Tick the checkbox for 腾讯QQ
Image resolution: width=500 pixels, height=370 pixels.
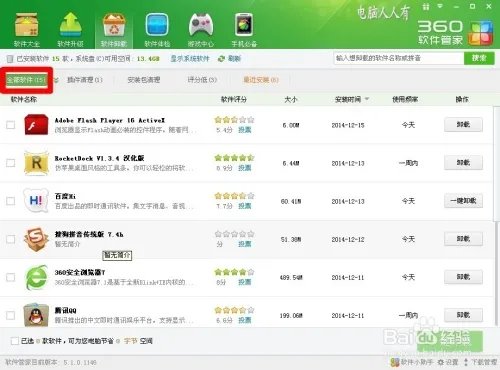click(x=11, y=315)
